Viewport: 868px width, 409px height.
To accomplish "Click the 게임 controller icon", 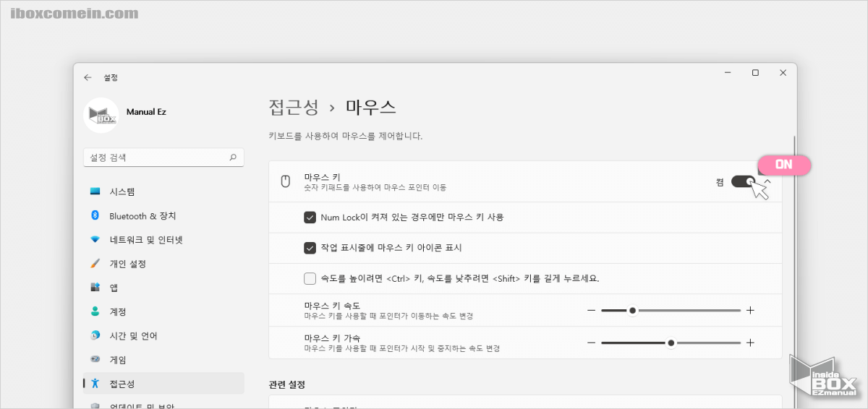I will click(x=95, y=359).
